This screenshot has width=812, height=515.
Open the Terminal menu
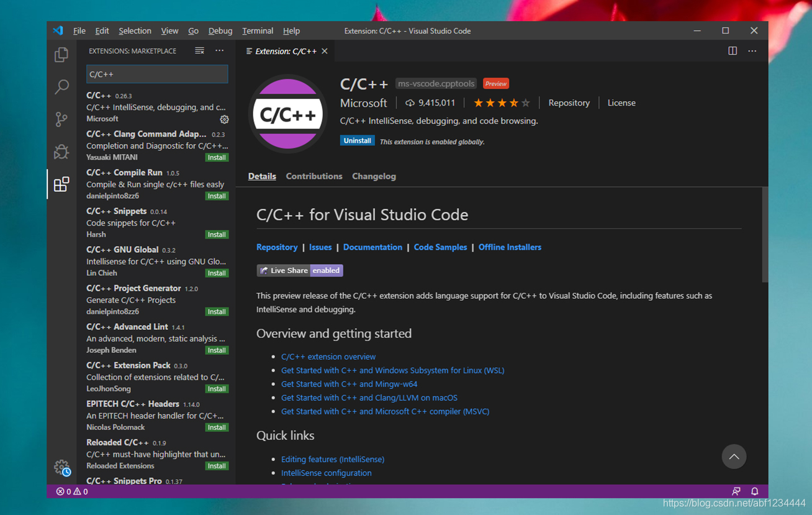258,30
